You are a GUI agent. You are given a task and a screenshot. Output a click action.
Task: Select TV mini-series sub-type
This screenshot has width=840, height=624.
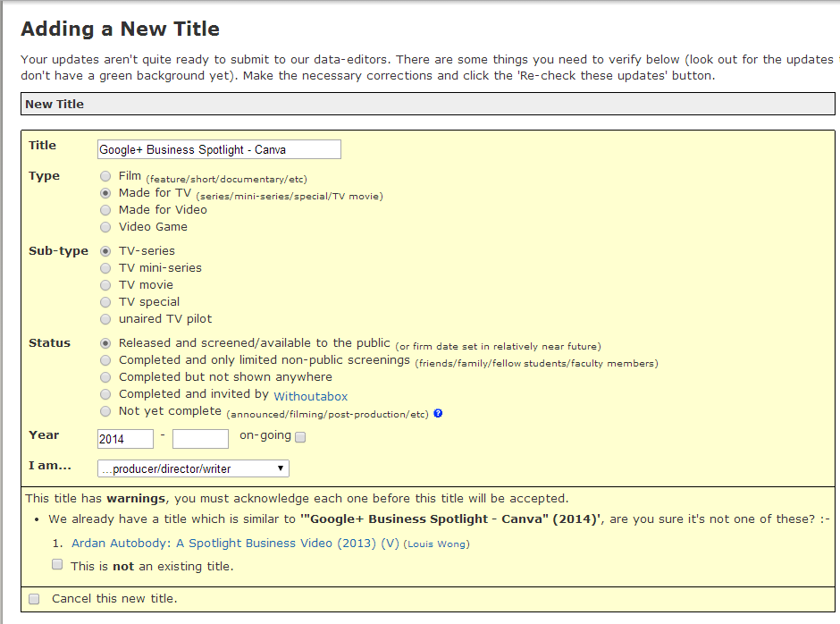click(106, 268)
